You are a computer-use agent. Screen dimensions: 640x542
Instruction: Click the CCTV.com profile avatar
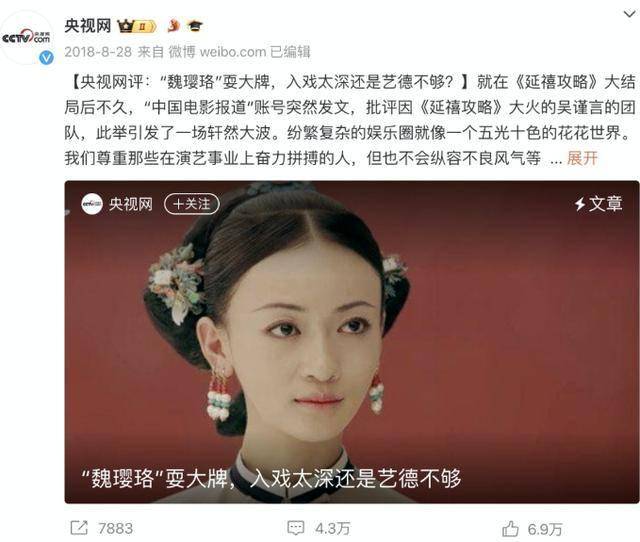click(27, 38)
